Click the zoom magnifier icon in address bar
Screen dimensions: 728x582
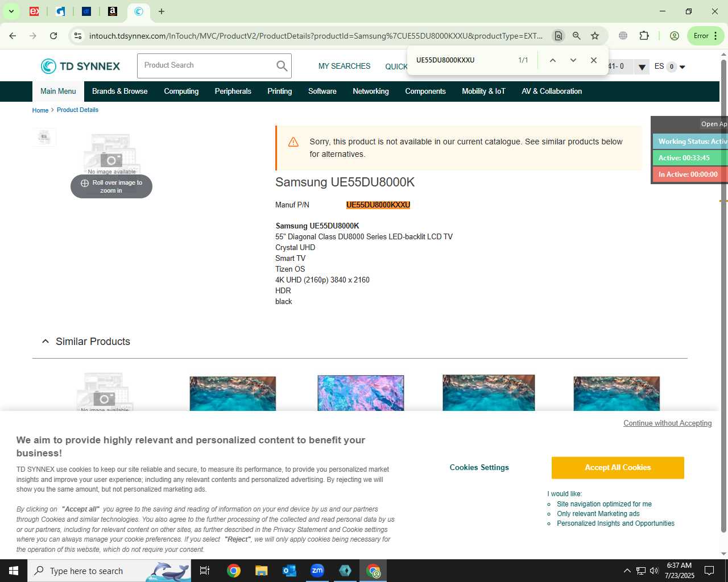click(577, 36)
